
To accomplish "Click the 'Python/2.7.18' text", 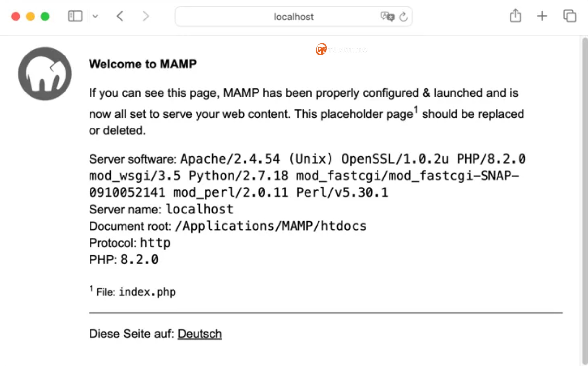I will (x=238, y=176).
